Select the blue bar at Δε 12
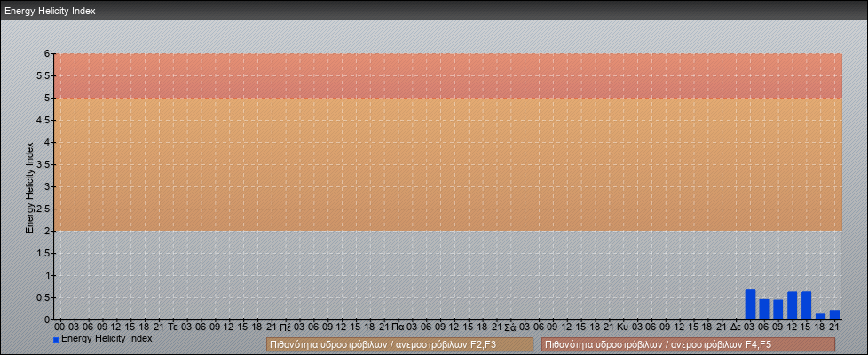Viewport: 868px width, 355px height. point(793,305)
